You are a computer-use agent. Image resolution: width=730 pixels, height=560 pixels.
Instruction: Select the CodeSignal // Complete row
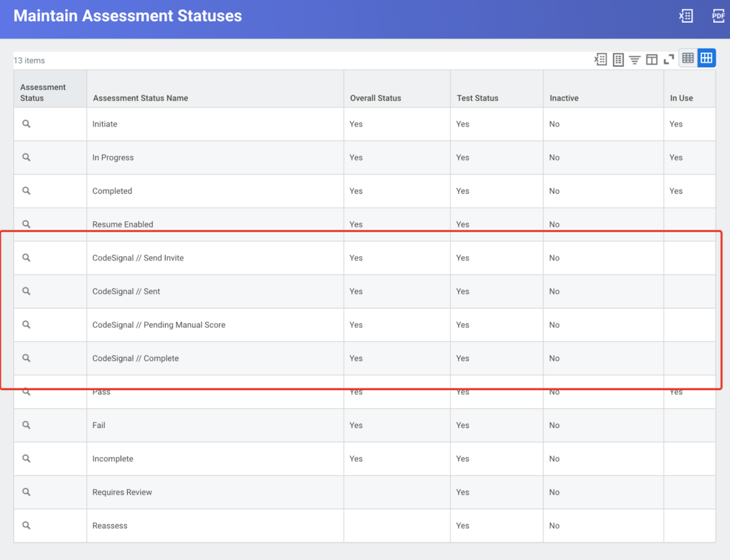[26, 358]
